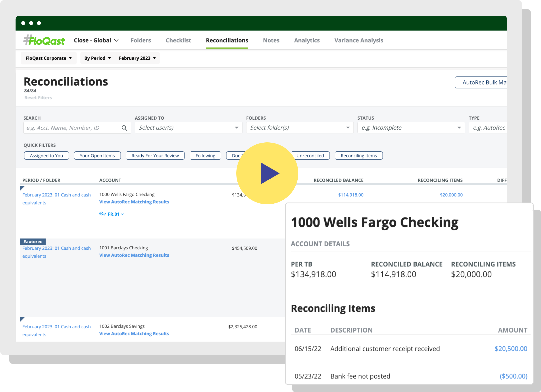Toggle the Following quick filter

point(205,156)
